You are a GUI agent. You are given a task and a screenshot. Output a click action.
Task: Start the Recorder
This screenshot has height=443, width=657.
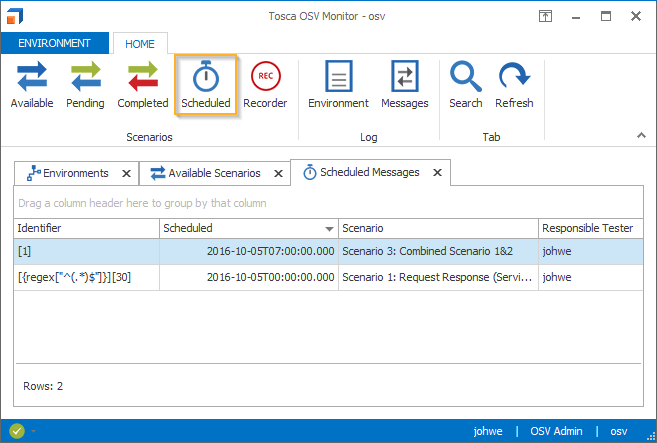(265, 85)
